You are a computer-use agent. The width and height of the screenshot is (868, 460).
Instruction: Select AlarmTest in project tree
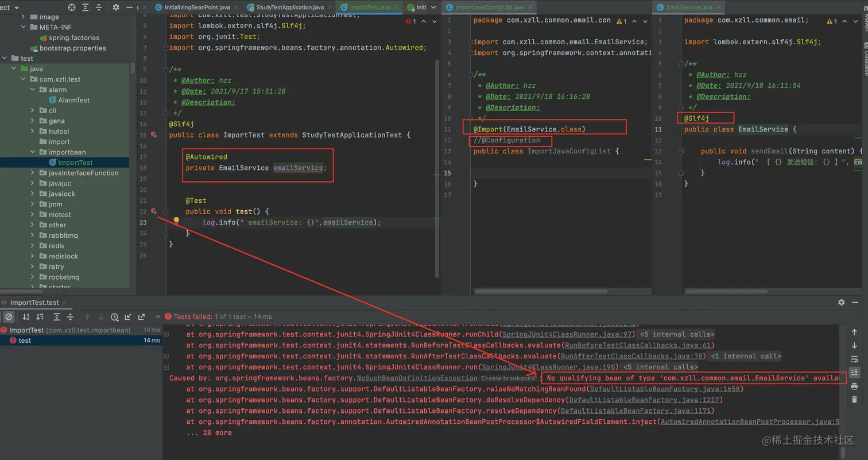pos(73,100)
